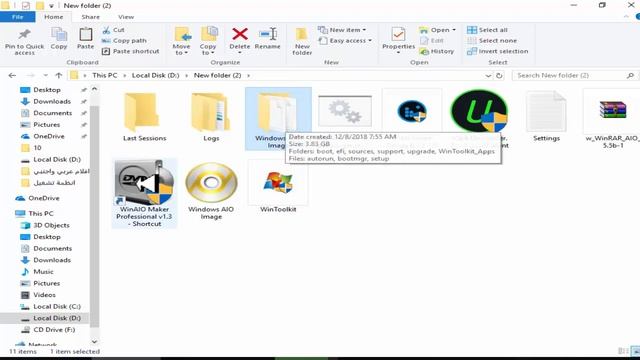Select the gears configuration file icon

click(x=345, y=111)
